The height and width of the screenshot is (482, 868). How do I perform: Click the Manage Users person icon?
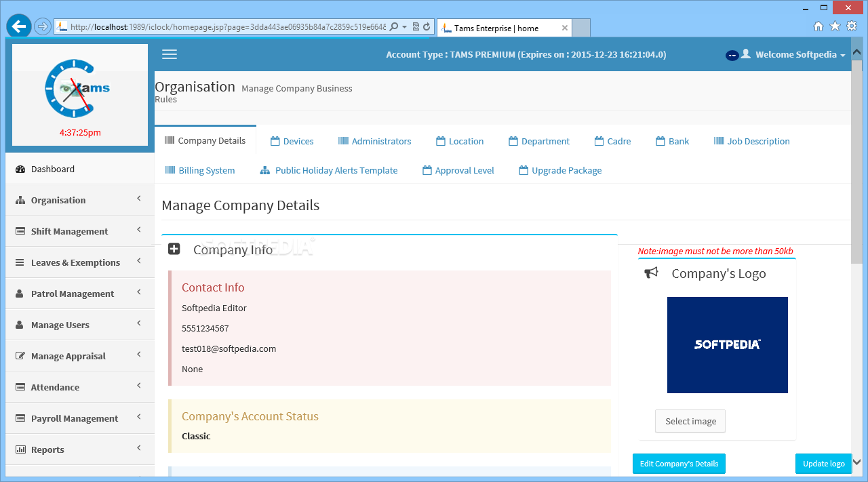click(20, 325)
